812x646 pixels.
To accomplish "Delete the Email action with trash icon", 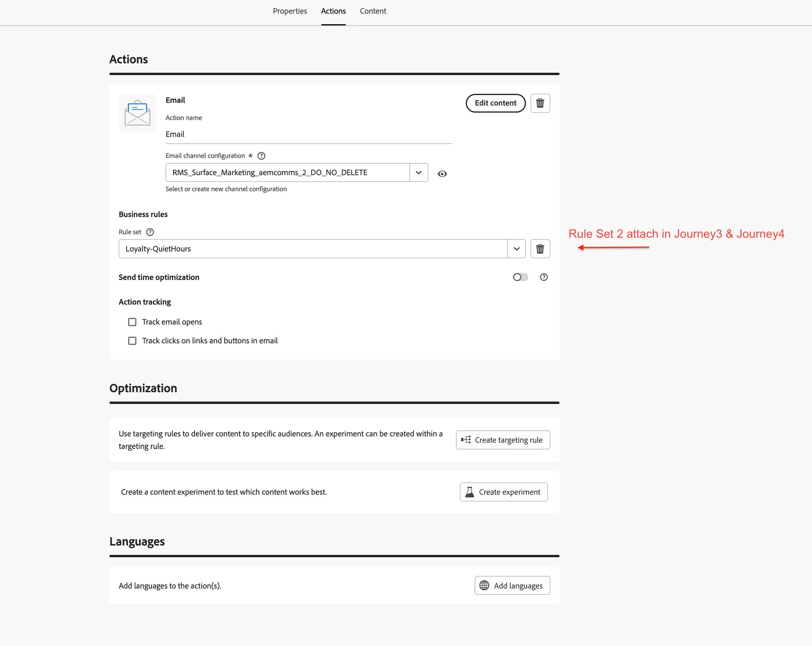I will (x=540, y=103).
